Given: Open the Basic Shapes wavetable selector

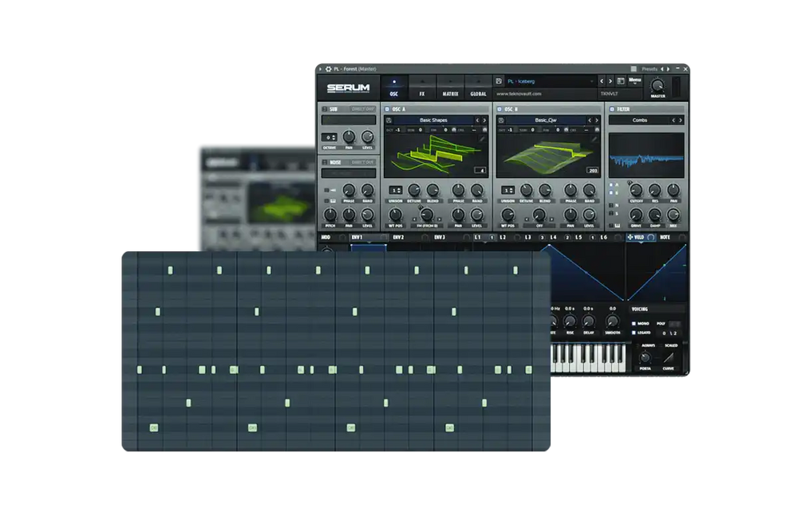Looking at the screenshot, I should click(x=433, y=120).
